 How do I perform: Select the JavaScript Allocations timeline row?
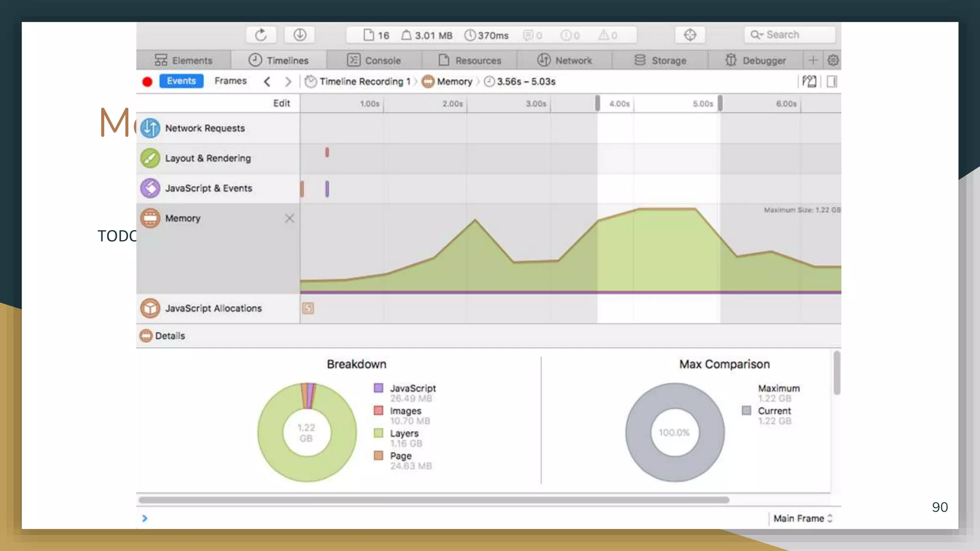pos(218,309)
